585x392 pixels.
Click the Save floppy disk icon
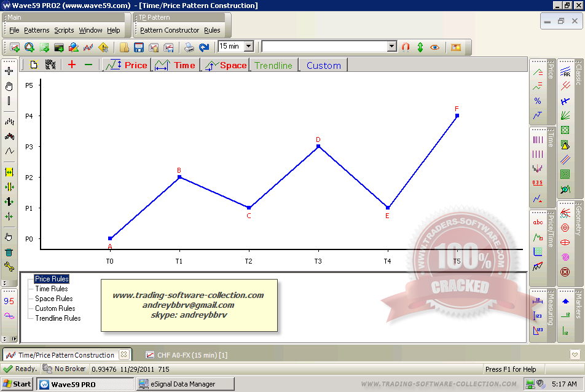coord(139,47)
